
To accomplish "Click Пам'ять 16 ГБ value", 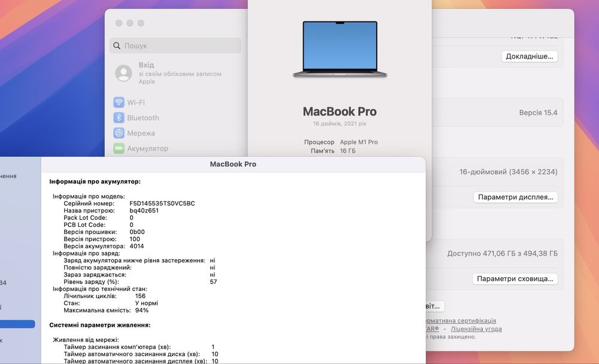I will coord(347,151).
